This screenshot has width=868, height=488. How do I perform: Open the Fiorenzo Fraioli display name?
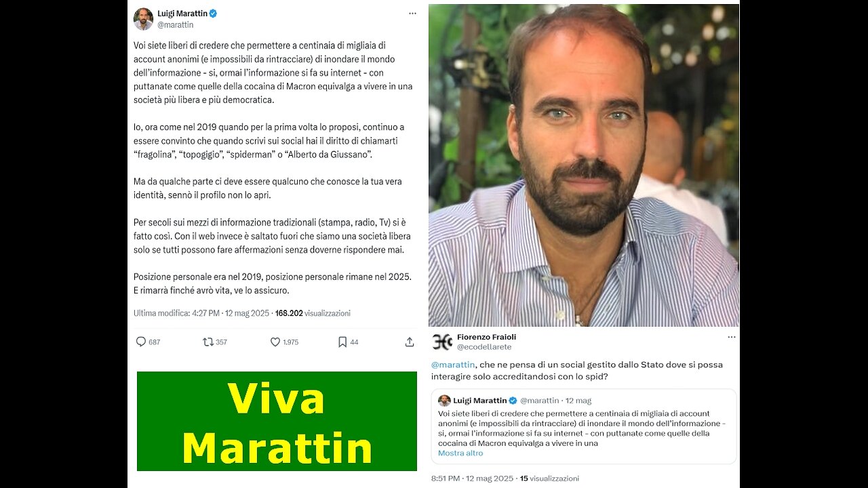coord(487,337)
